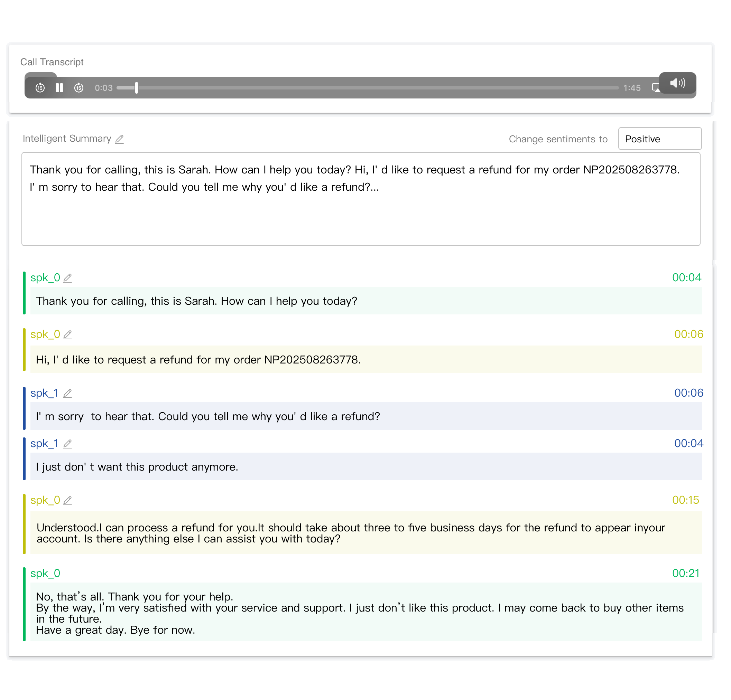731x700 pixels.
Task: Skip forward 15 seconds in audio
Action: (x=79, y=88)
